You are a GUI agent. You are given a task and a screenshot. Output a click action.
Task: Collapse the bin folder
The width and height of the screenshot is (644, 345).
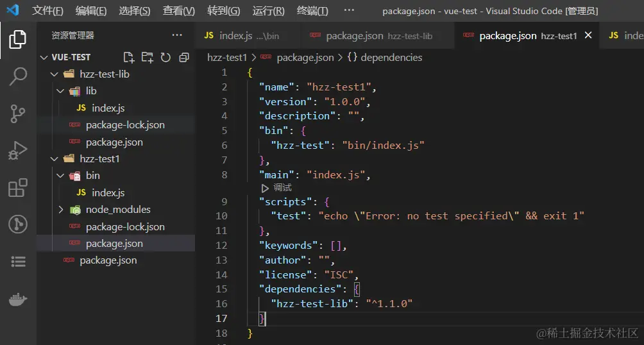click(x=60, y=176)
